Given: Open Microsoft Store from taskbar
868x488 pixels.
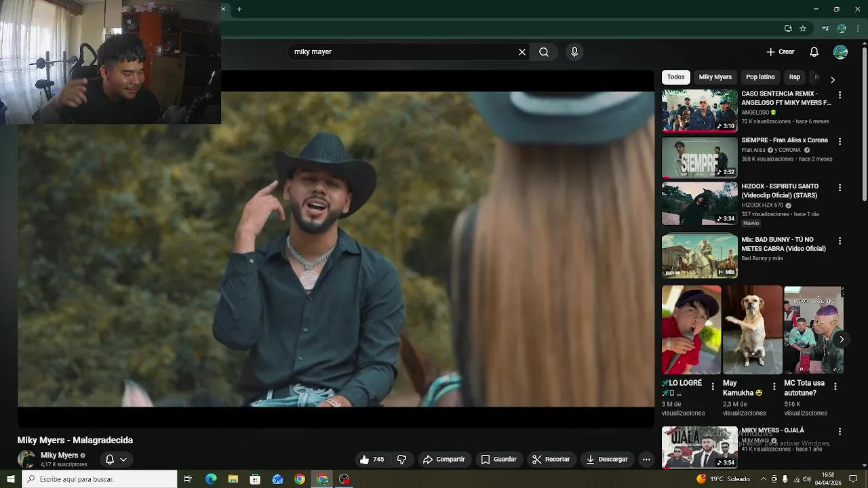Looking at the screenshot, I should (x=255, y=479).
